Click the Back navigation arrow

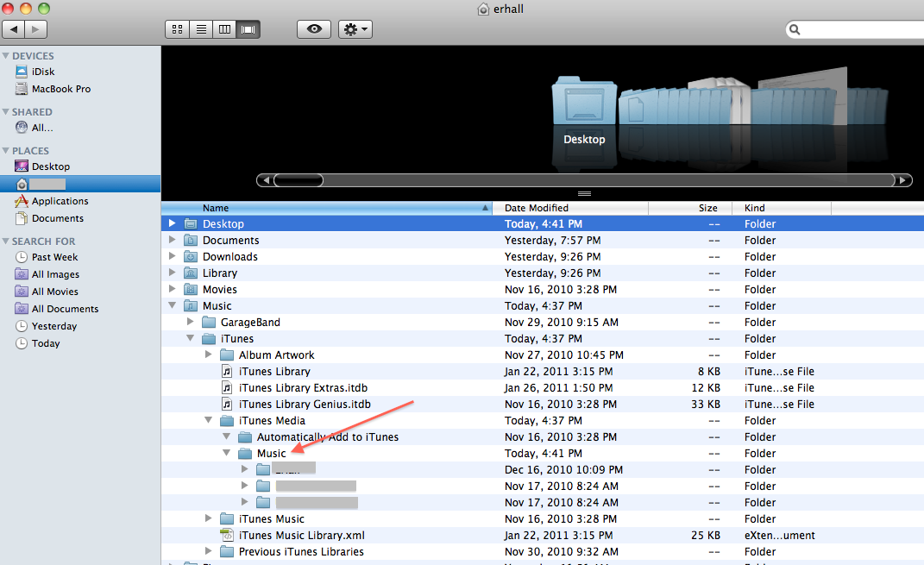tap(14, 29)
